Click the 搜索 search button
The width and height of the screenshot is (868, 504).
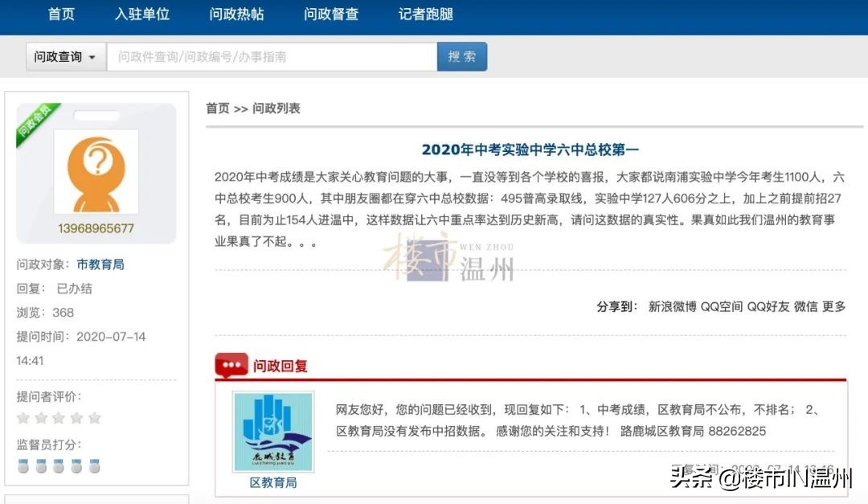(x=462, y=56)
